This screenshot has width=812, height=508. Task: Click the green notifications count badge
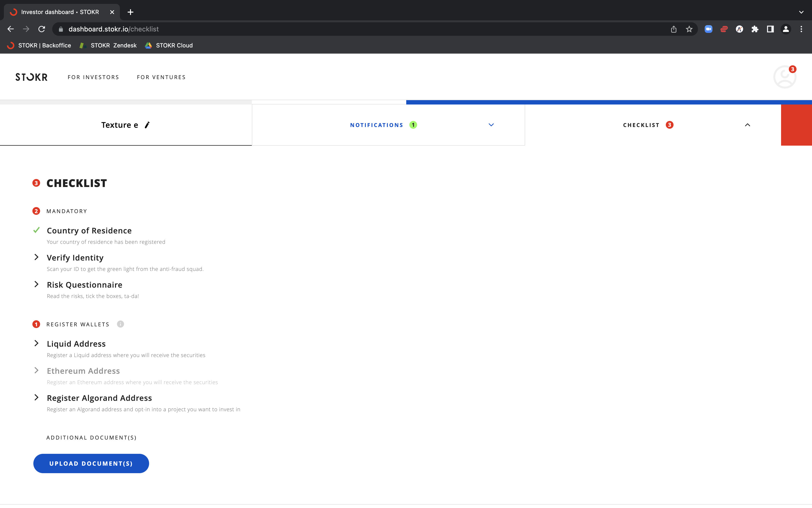coord(413,125)
